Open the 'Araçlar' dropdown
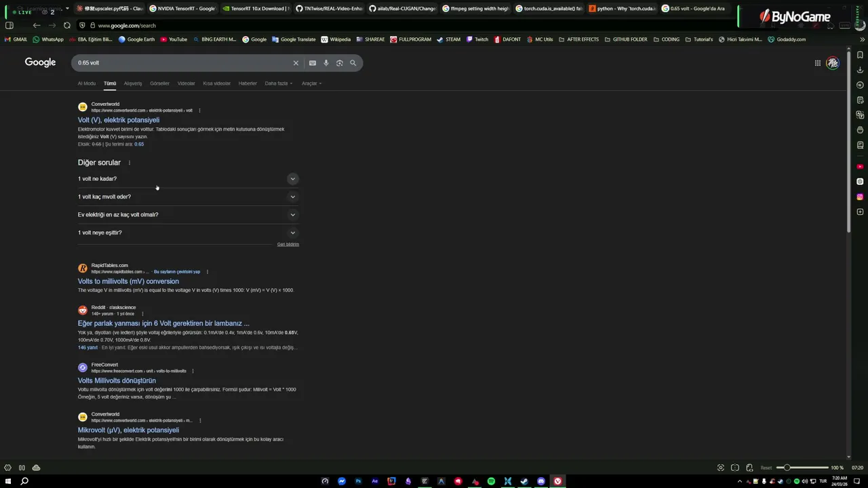 (312, 83)
